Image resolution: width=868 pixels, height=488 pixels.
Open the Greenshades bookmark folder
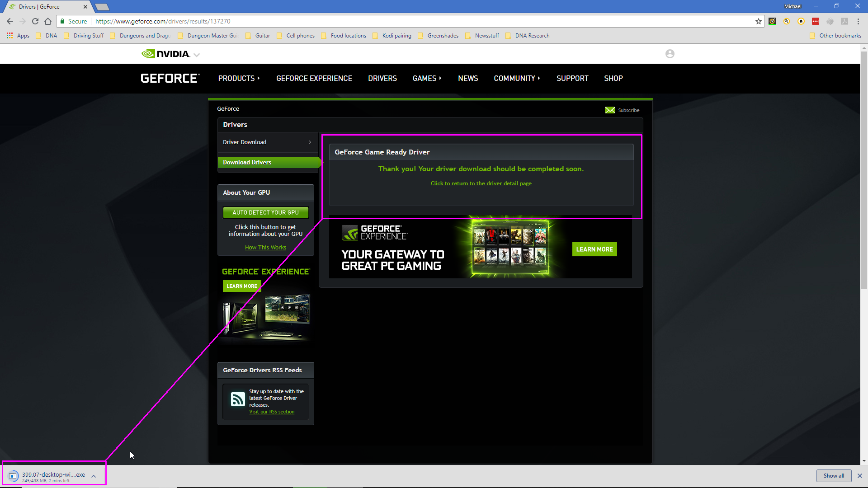pyautogui.click(x=438, y=36)
